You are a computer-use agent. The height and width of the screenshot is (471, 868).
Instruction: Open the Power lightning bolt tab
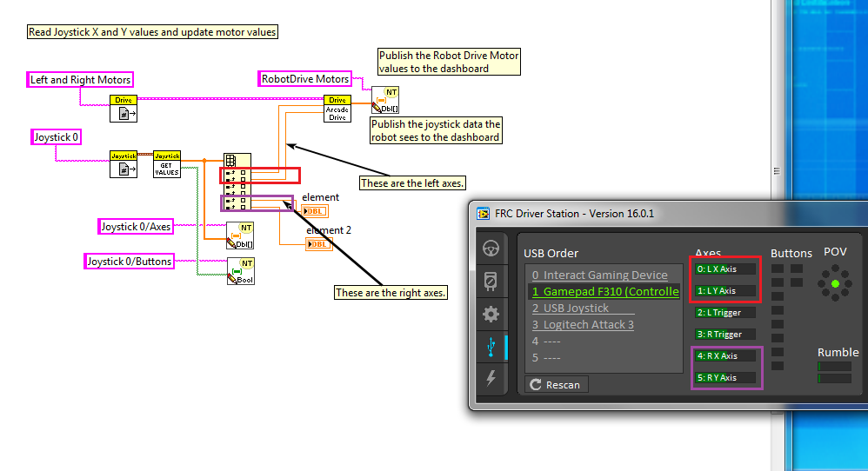491,378
